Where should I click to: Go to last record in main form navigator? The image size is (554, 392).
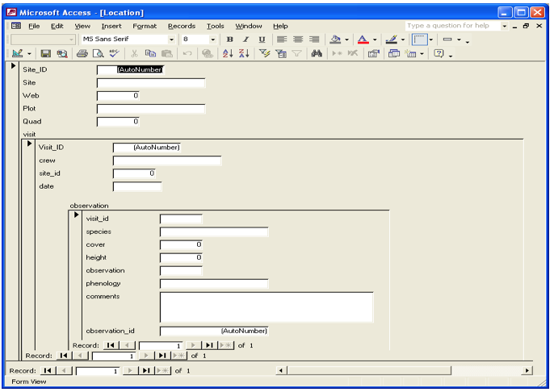[x=146, y=370]
